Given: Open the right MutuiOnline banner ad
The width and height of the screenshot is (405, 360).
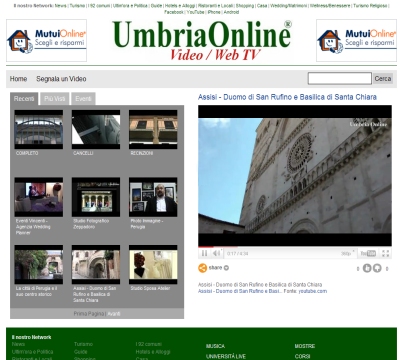Looking at the screenshot, I should (x=356, y=40).
